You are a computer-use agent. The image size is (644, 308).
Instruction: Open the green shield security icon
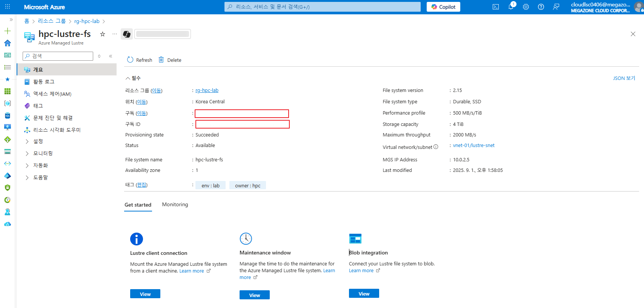8,188
